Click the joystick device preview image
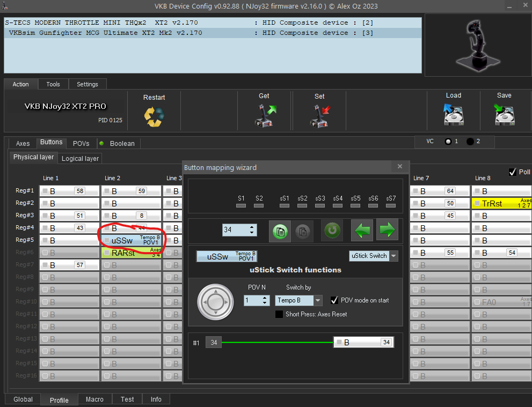 (478, 45)
